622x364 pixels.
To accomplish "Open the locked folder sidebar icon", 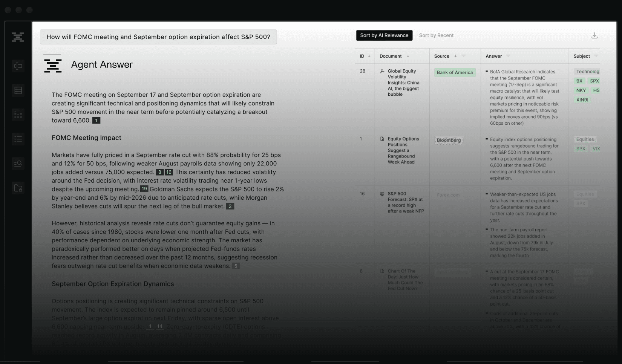I will (x=18, y=188).
